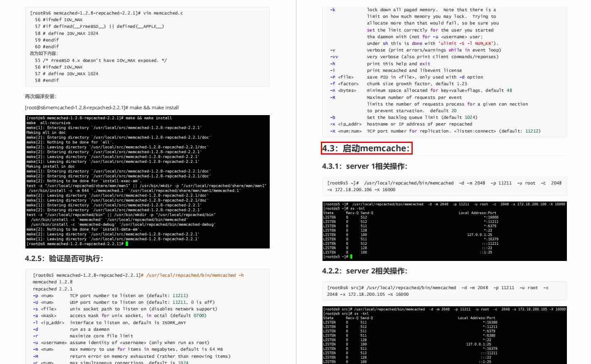Click the "memcached 1.2.8" version line
Image resolution: width=591 pixels, height=364 pixels.
[x=53, y=282]
